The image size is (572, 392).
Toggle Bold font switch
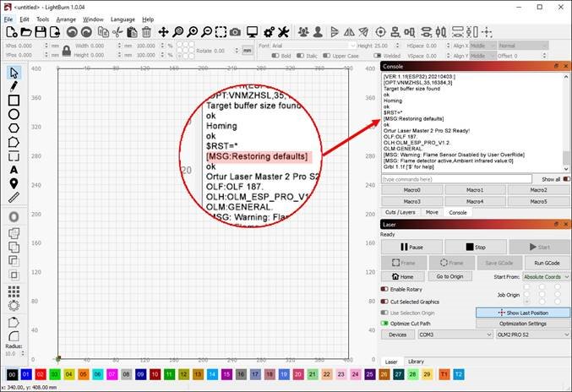pos(275,56)
